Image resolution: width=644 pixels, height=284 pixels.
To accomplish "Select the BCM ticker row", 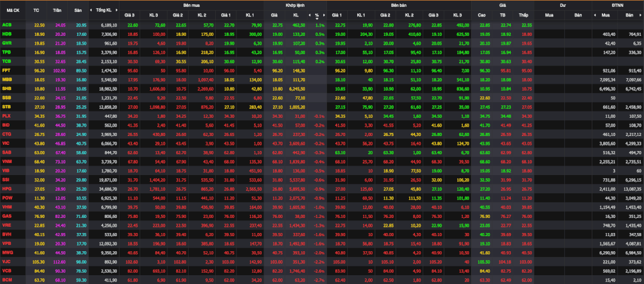I will [322, 280].
